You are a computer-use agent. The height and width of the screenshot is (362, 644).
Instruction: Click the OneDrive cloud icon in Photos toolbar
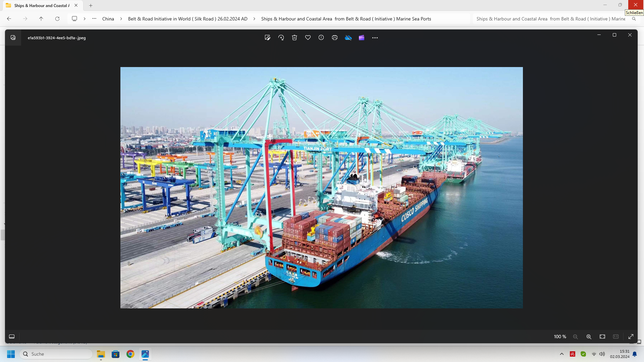[348, 38]
